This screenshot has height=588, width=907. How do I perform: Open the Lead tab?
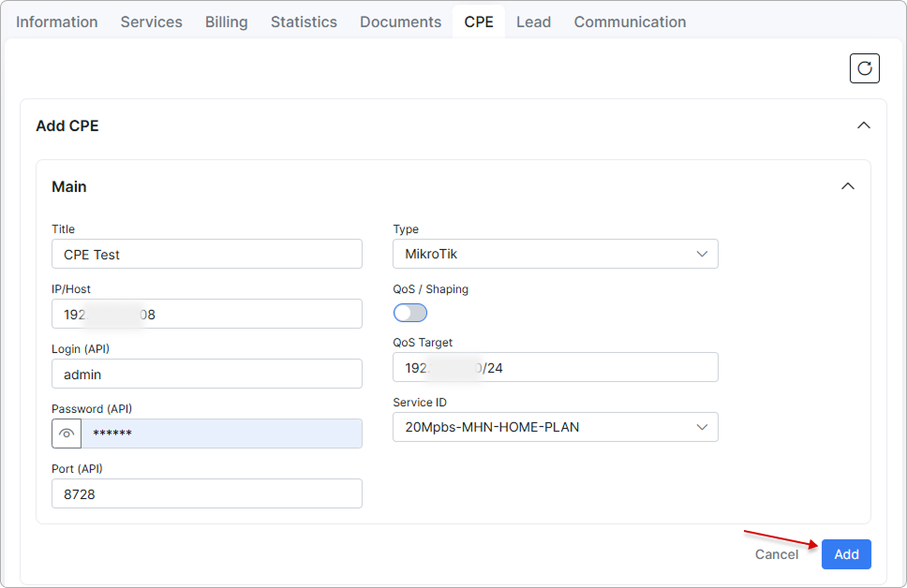point(533,22)
